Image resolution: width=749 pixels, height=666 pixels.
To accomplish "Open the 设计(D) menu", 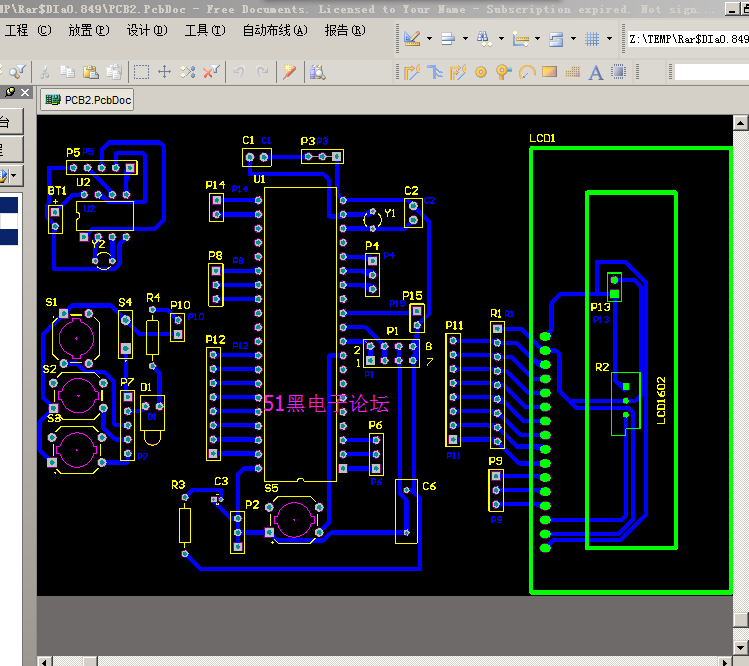I will coord(146,30).
